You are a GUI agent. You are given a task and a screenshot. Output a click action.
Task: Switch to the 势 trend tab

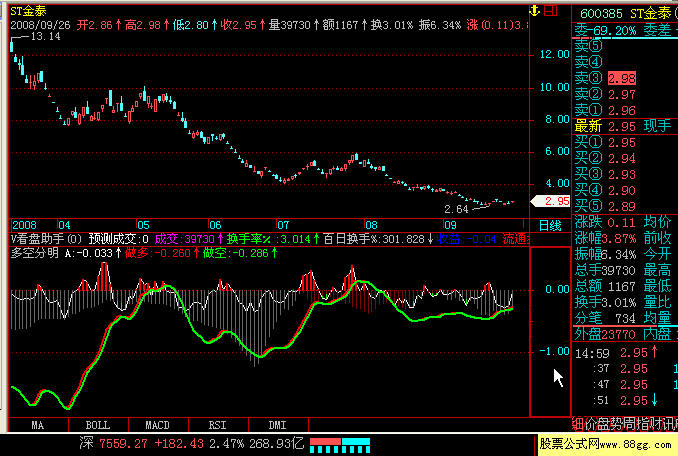(x=617, y=424)
